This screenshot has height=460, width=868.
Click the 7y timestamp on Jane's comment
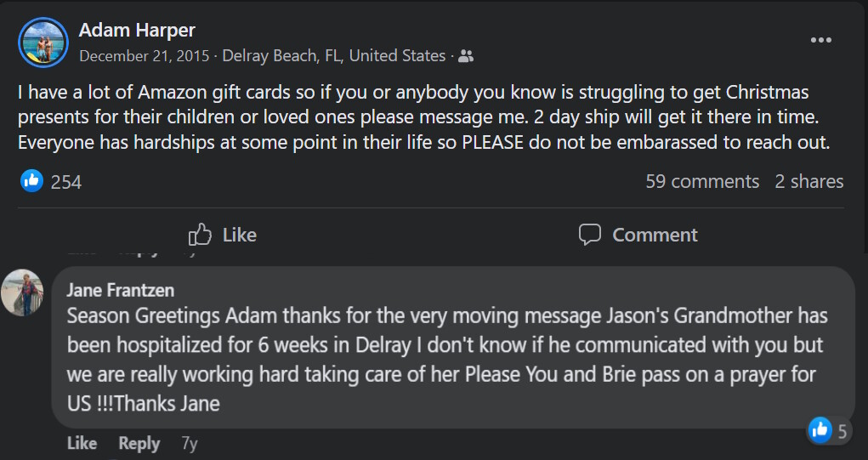189,443
